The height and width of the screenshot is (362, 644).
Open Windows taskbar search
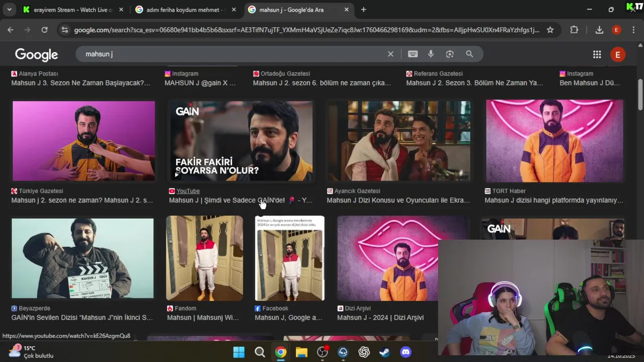(x=260, y=352)
